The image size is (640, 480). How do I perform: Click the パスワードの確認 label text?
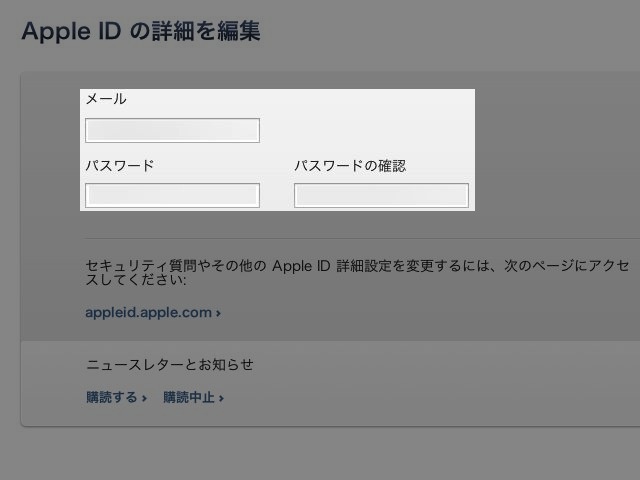point(350,166)
